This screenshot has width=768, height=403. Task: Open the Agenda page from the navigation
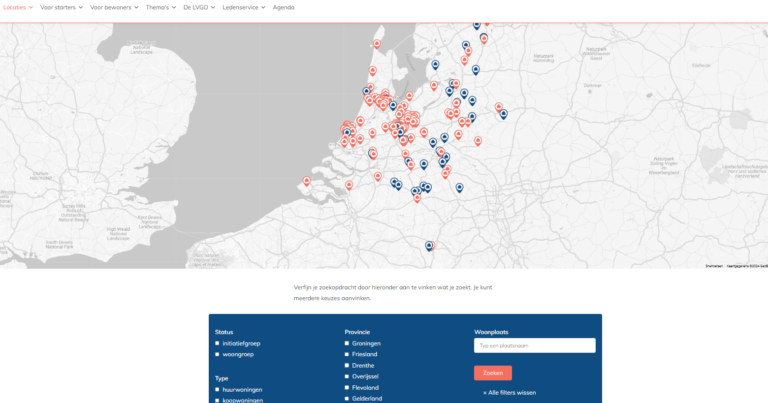283,7
